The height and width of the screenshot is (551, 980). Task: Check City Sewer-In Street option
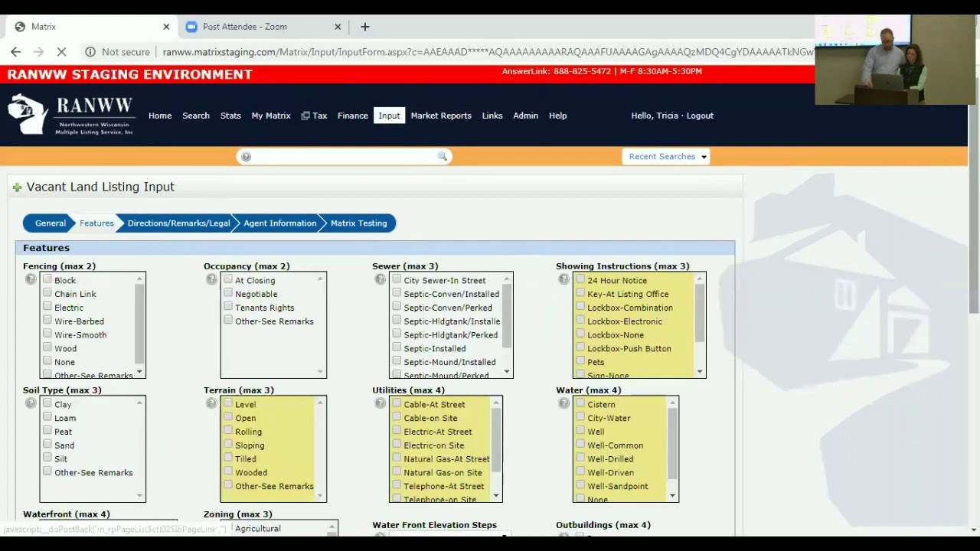[397, 279]
